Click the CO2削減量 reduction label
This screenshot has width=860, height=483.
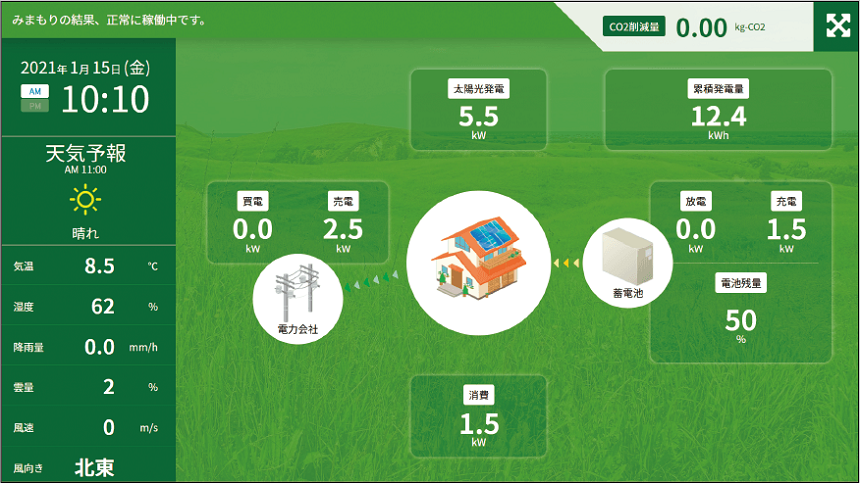click(x=634, y=27)
